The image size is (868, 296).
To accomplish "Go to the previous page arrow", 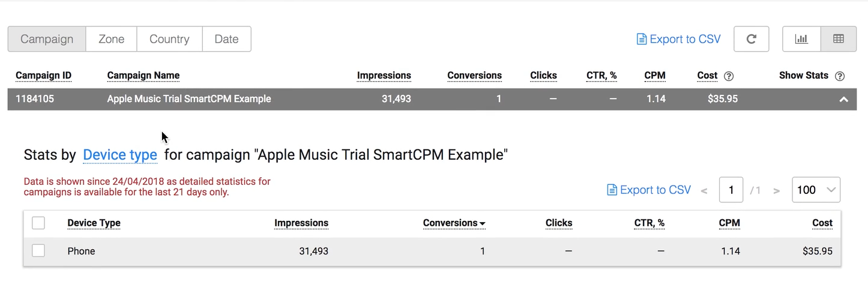I will click(x=704, y=191).
